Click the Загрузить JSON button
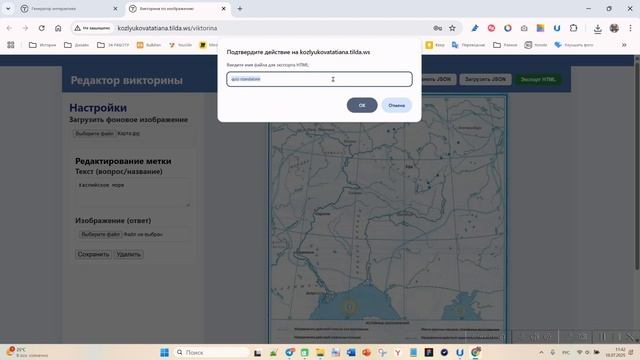Screen dimensions: 640x360 (x=485, y=79)
